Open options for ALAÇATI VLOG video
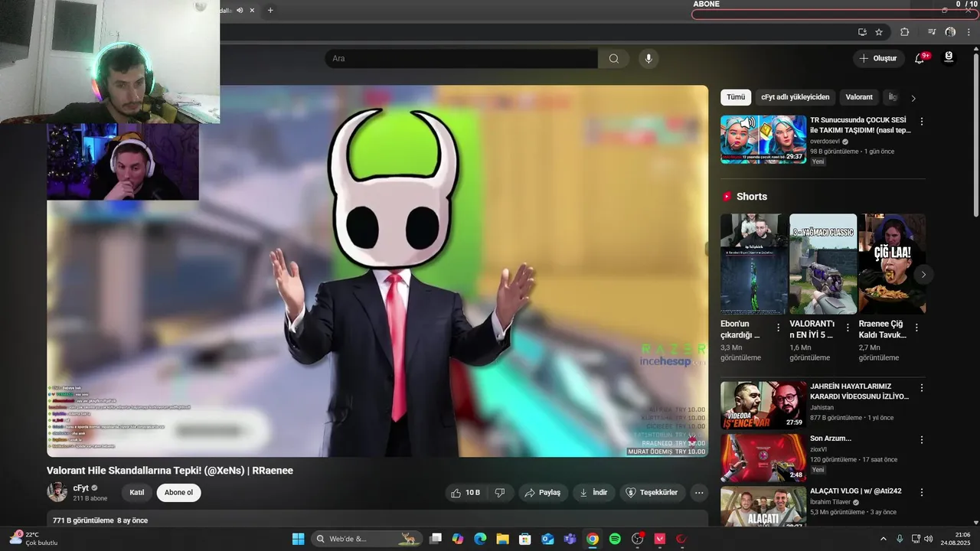980x551 pixels. (922, 492)
